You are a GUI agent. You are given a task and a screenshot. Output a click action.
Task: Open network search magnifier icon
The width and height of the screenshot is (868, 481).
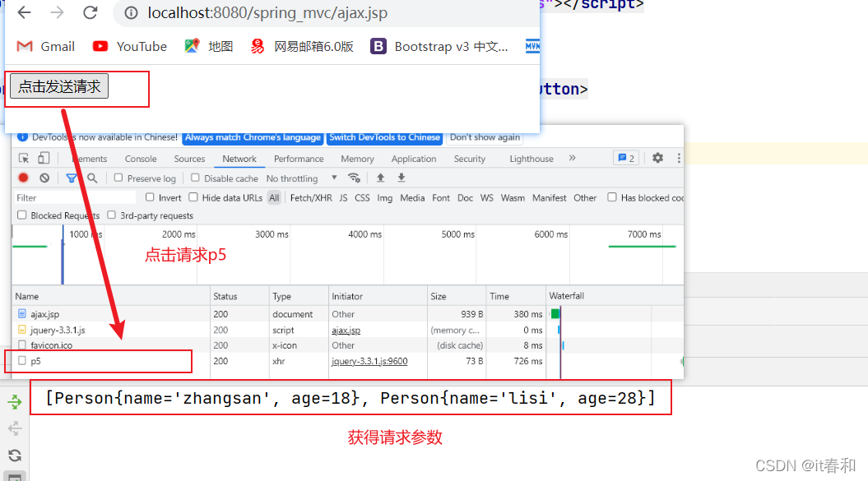coord(92,178)
